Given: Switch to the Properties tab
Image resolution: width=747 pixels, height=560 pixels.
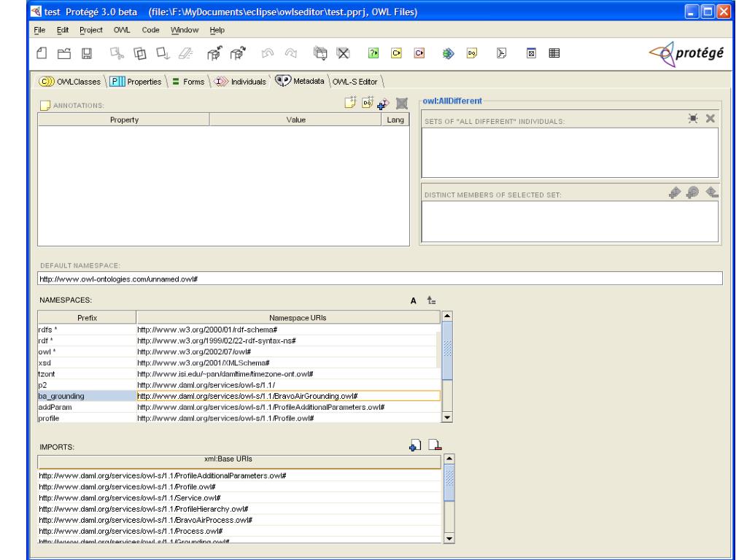Looking at the screenshot, I should 136,82.
